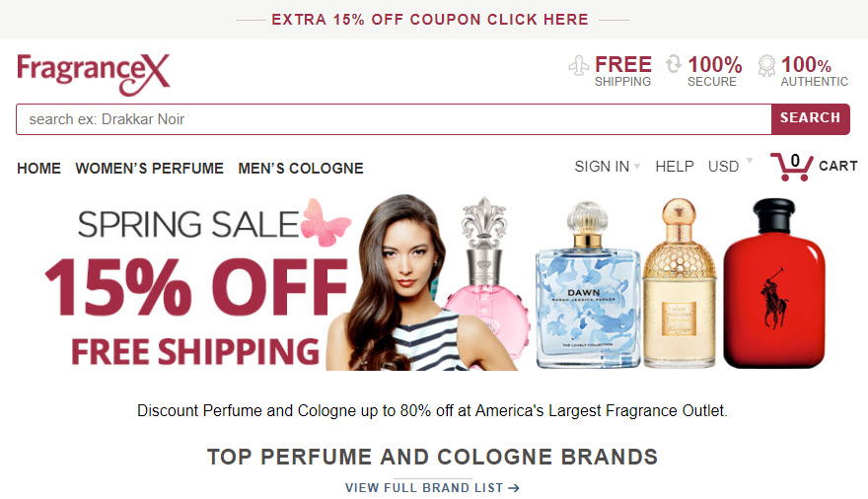Go to Women's Perfume menu
The width and height of the screenshot is (868, 499).
(150, 169)
